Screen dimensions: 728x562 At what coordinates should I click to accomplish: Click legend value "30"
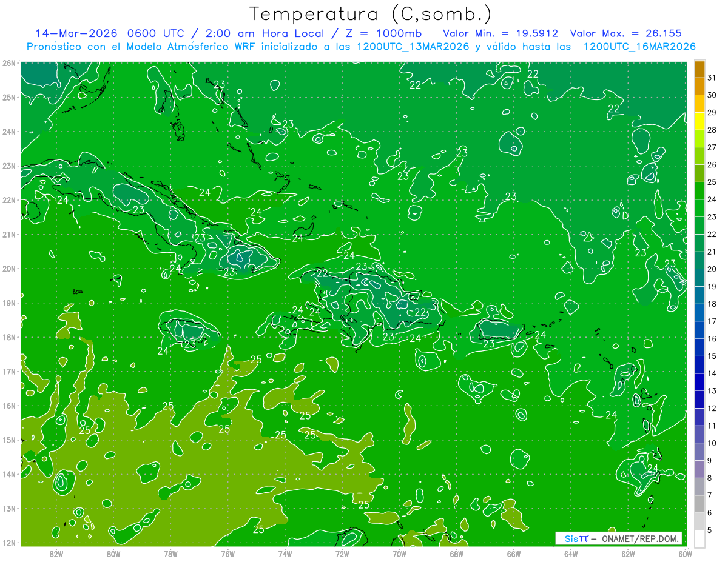[712, 95]
